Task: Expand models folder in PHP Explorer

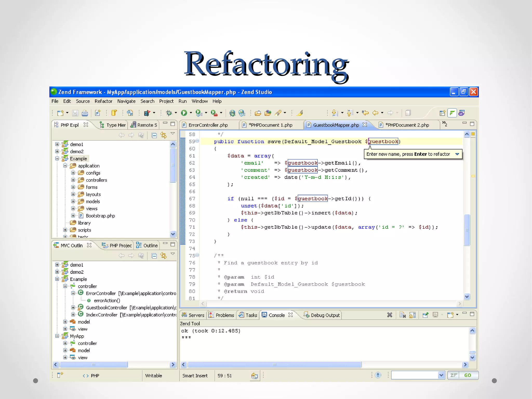Action: [73, 201]
